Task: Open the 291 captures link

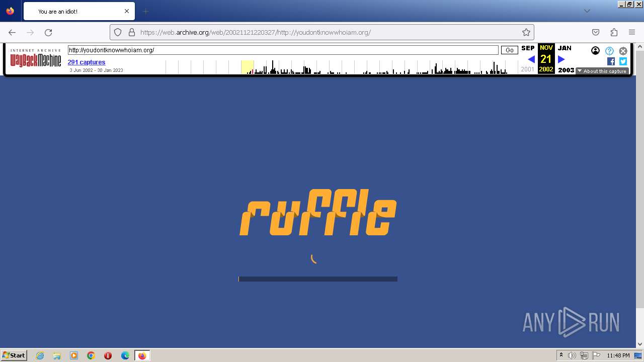Action: (x=87, y=62)
